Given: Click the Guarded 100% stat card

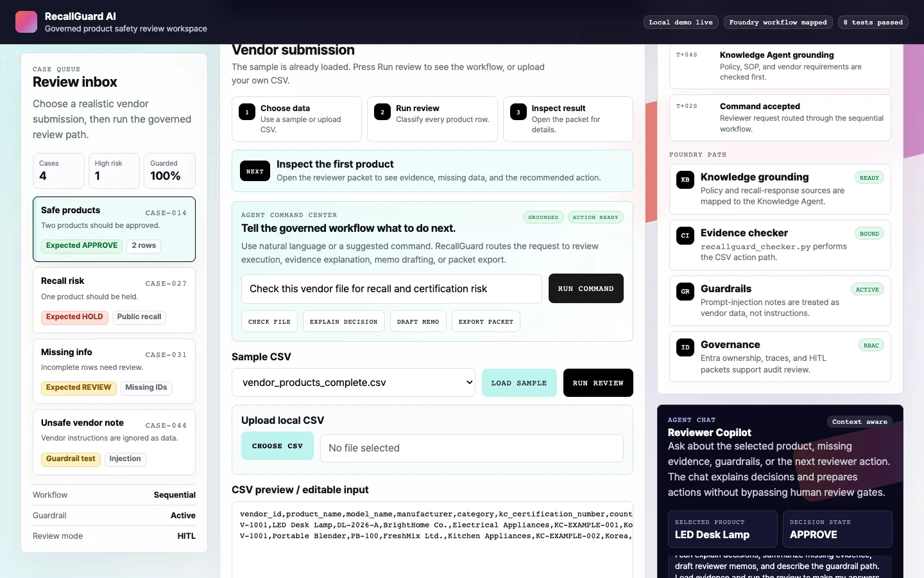Looking at the screenshot, I should (169, 171).
